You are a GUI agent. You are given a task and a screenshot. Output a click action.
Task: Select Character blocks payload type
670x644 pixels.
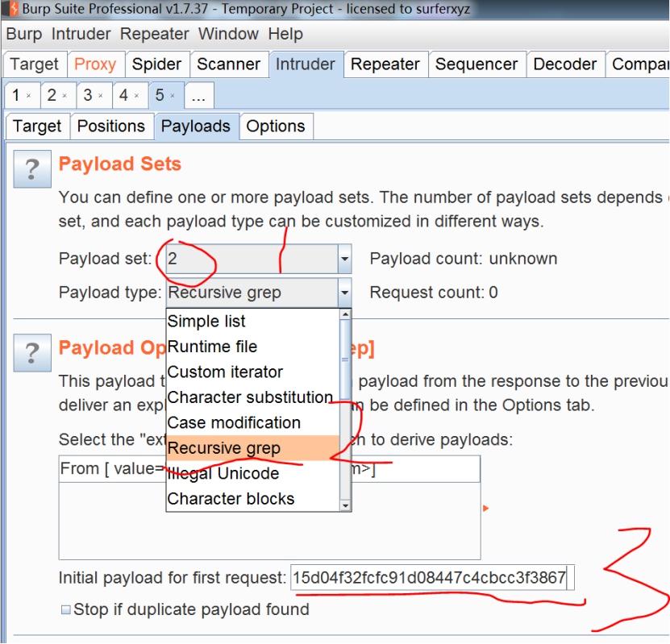253,499
